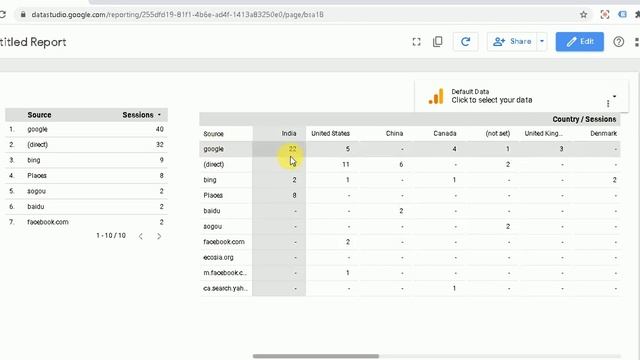Click the lock icon in address bar
The width and height of the screenshot is (640, 360).
point(23,14)
